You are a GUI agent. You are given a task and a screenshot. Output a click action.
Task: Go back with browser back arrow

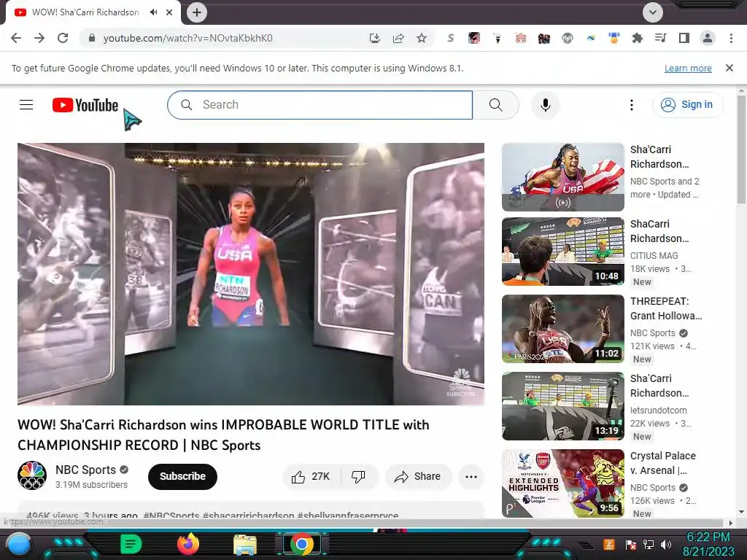click(16, 38)
